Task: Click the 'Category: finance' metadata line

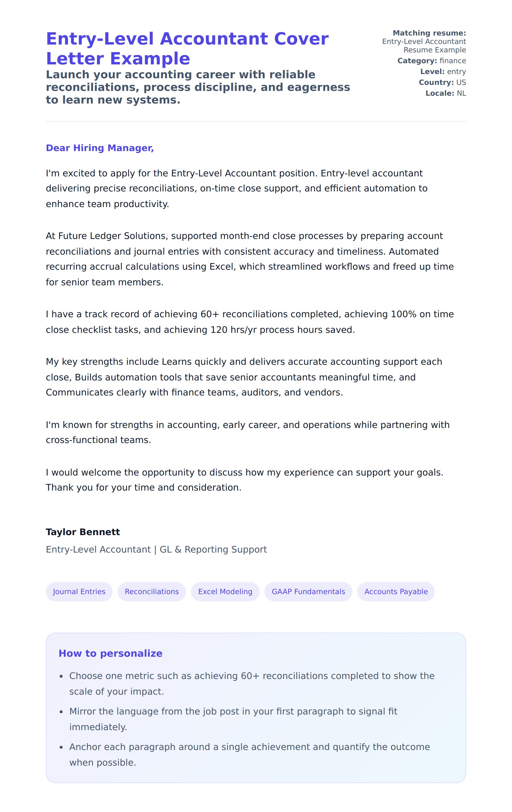Action: click(431, 61)
